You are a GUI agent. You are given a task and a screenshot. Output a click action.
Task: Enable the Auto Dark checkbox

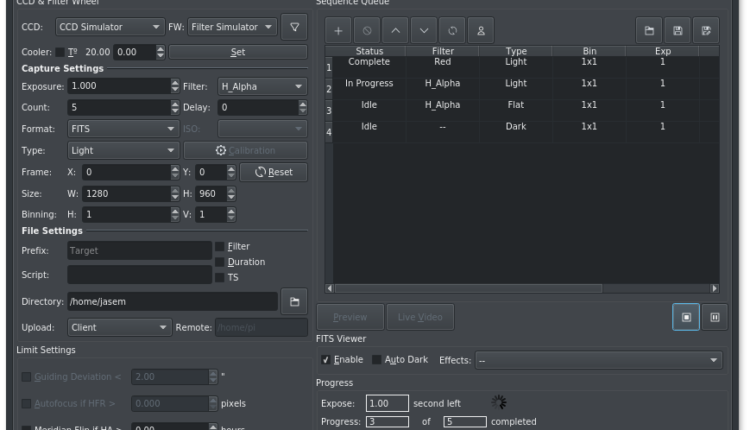377,360
